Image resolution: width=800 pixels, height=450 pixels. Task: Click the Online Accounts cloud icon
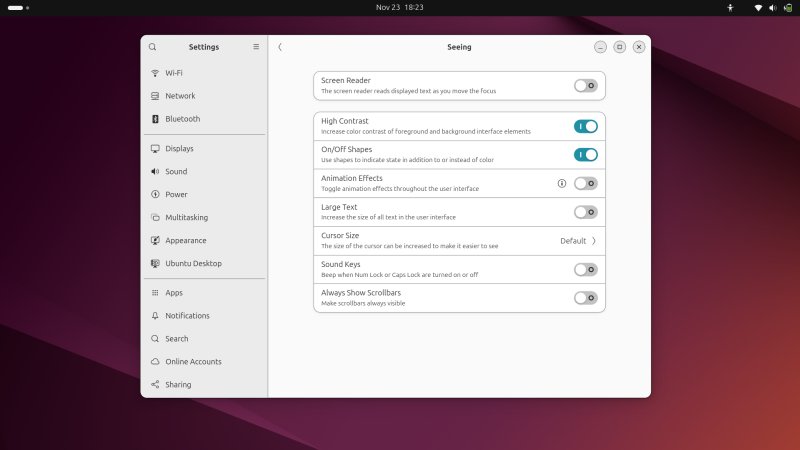(155, 362)
